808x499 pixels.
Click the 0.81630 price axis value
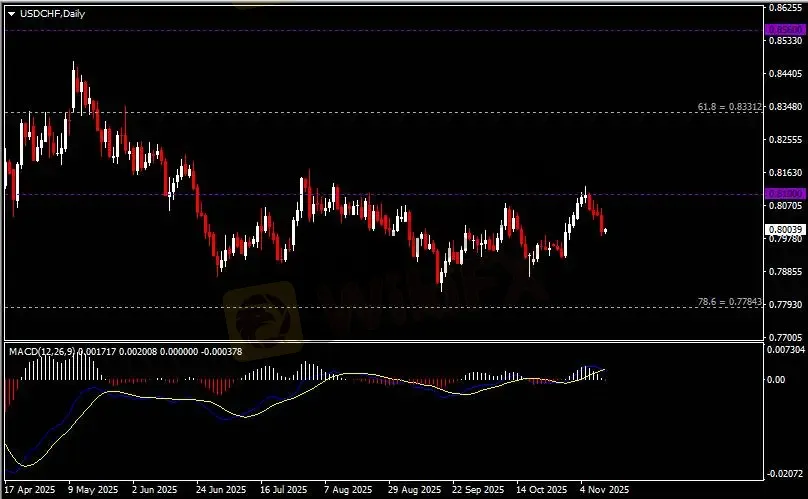785,173
